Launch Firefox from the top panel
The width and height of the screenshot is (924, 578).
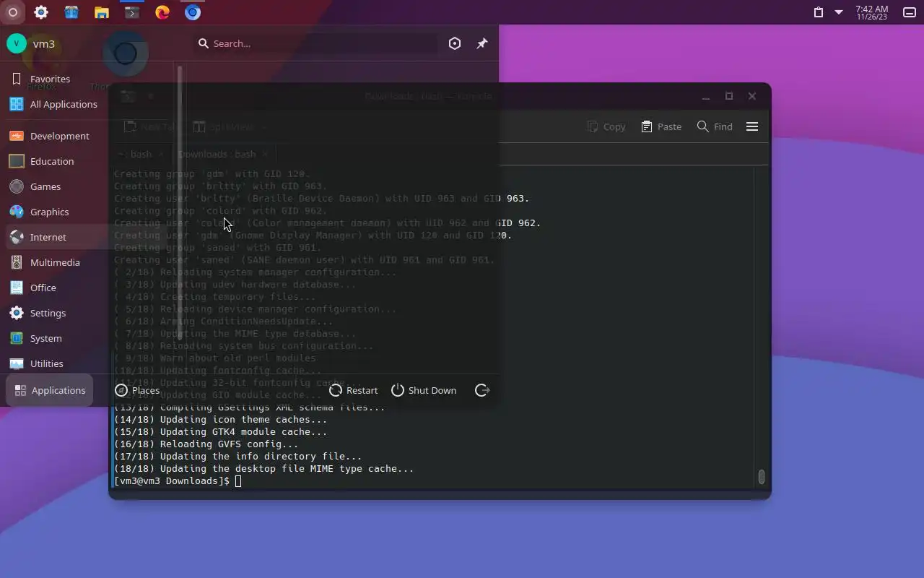tap(162, 12)
